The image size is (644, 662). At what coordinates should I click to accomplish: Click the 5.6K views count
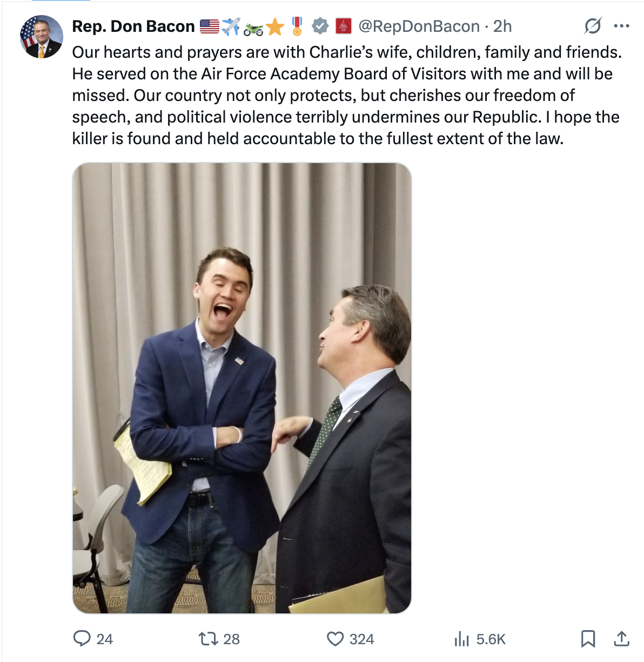point(491,639)
